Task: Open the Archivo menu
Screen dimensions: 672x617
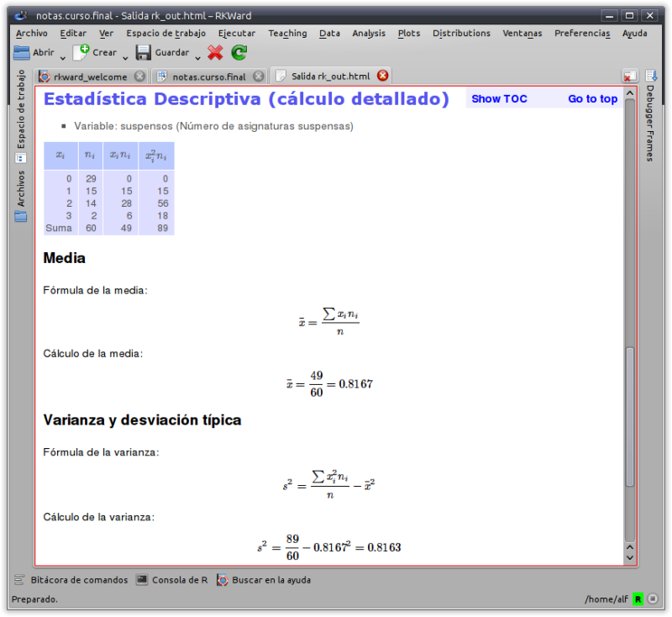Action: [32, 34]
